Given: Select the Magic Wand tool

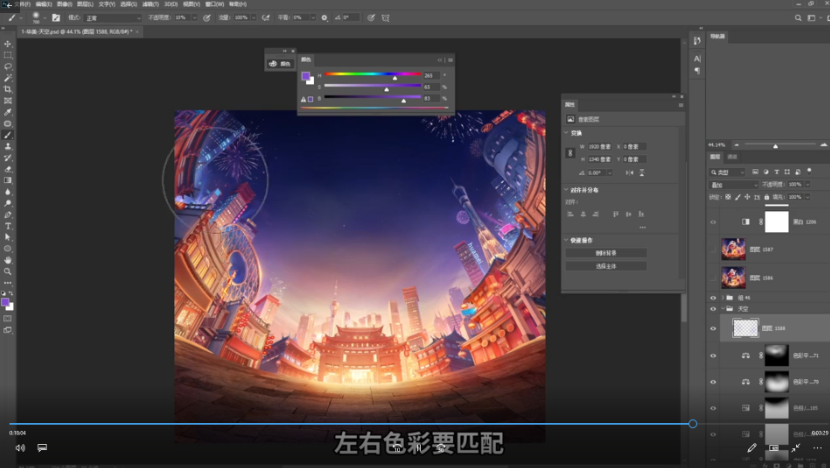Looking at the screenshot, I should tap(7, 78).
